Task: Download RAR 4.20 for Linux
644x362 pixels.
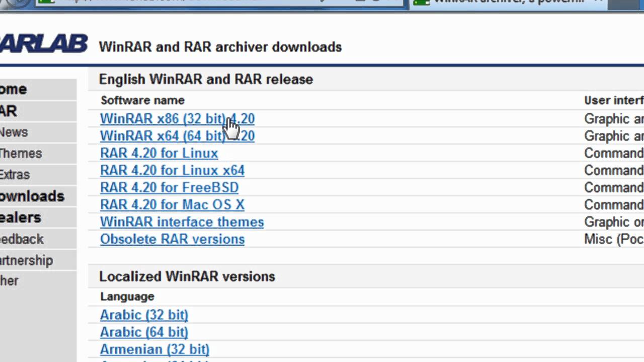Action: pyautogui.click(x=159, y=153)
